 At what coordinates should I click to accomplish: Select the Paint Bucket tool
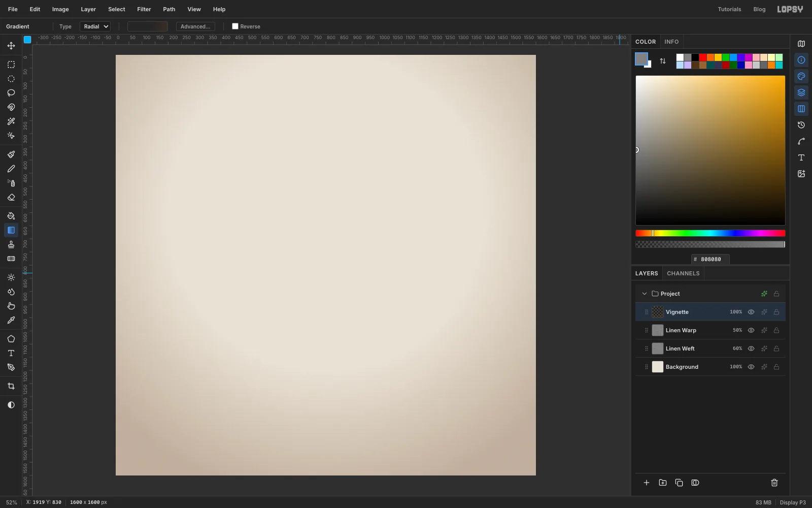coord(11,216)
